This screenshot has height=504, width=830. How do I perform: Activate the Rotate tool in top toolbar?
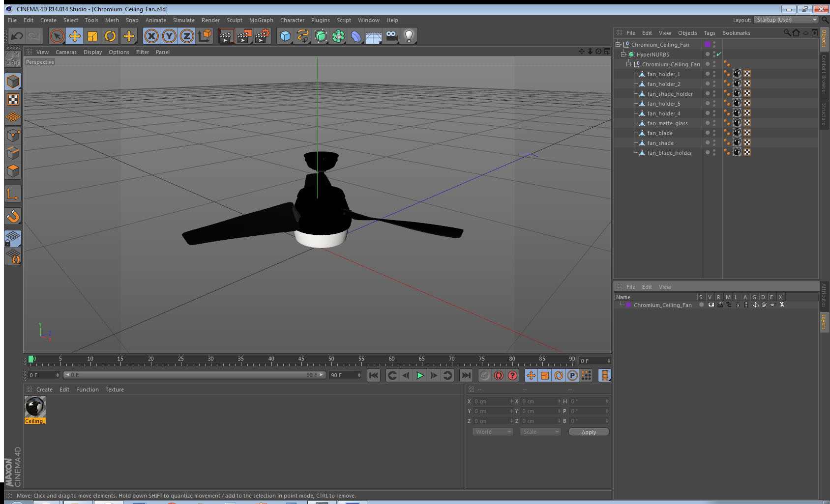(x=110, y=36)
